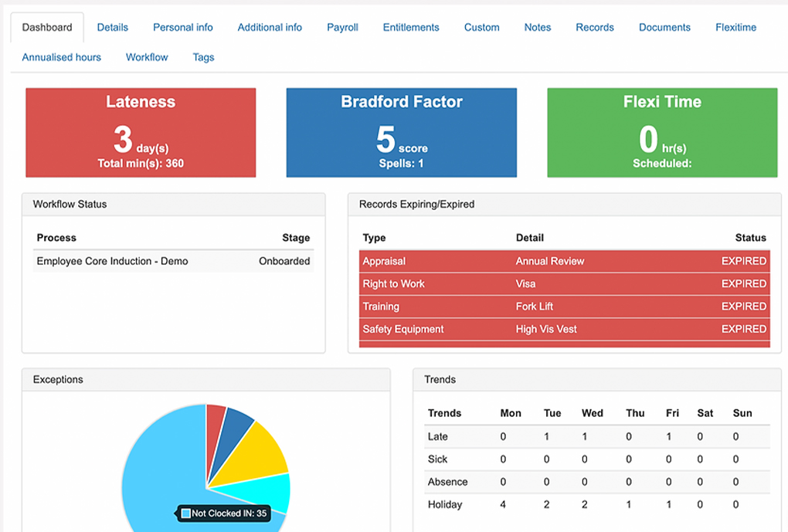Viewport: 788px width, 532px height.
Task: Select the Dashboard tab
Action: (x=47, y=28)
